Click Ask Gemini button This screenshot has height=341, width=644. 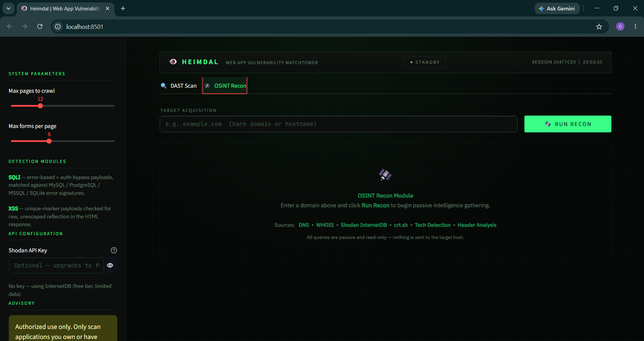(557, 8)
